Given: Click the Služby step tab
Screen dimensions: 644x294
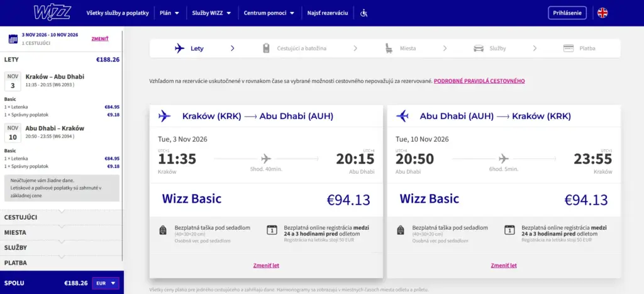Looking at the screenshot, I should [489, 48].
